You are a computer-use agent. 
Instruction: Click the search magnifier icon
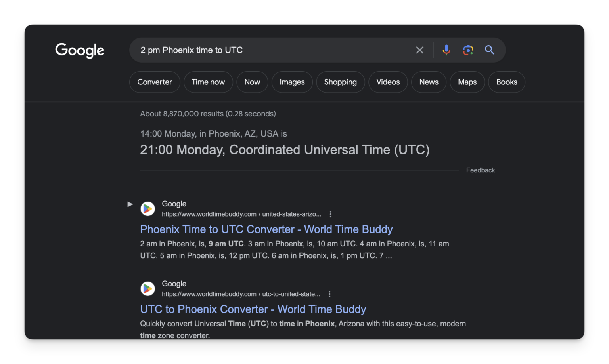(490, 50)
